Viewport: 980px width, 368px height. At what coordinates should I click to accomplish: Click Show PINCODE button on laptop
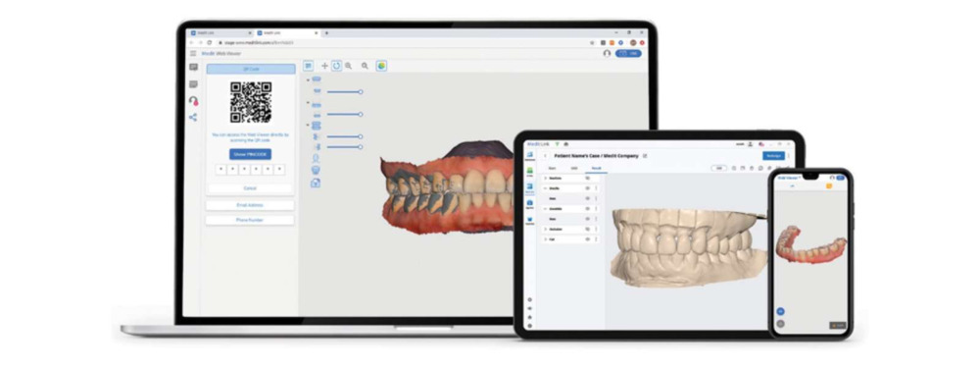coord(250,154)
